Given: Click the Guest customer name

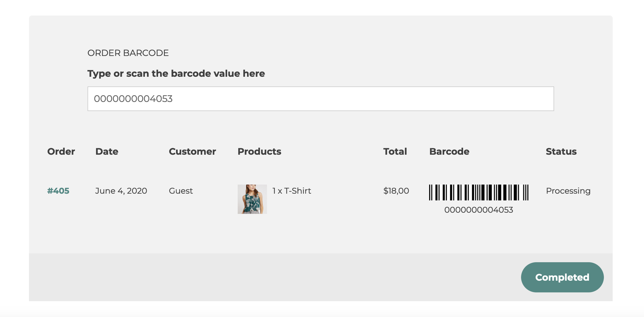Looking at the screenshot, I should 181,191.
